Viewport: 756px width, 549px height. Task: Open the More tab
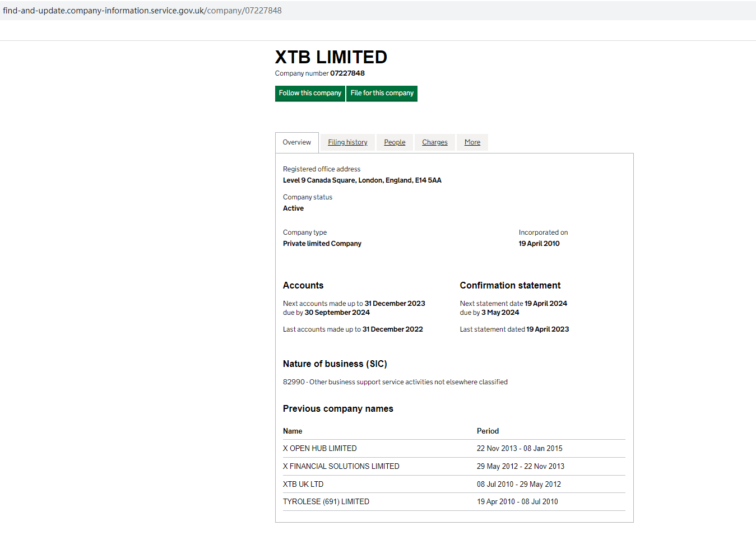coord(472,142)
